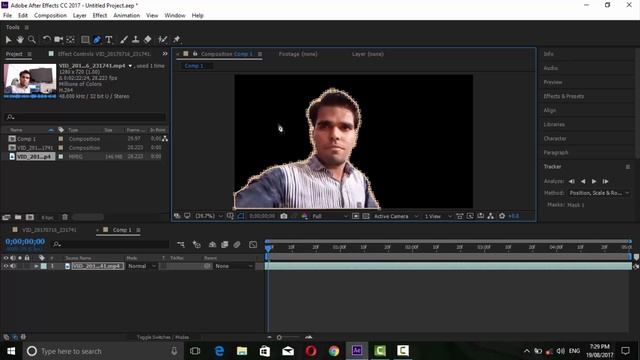Open the File menu
The width and height of the screenshot is (640, 360).
pyautogui.click(x=7, y=16)
